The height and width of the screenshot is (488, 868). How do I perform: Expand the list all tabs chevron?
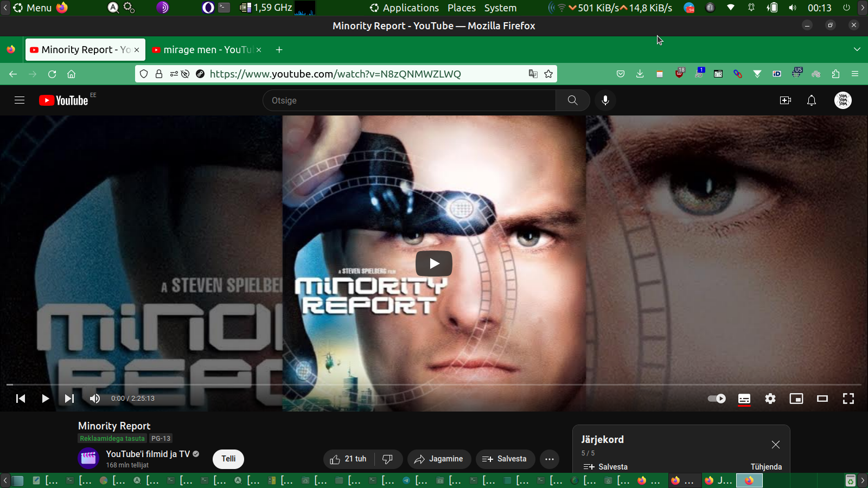coord(857,49)
